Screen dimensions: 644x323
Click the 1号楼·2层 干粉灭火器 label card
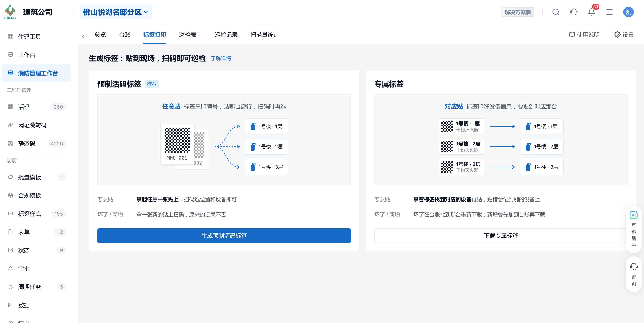461,147
